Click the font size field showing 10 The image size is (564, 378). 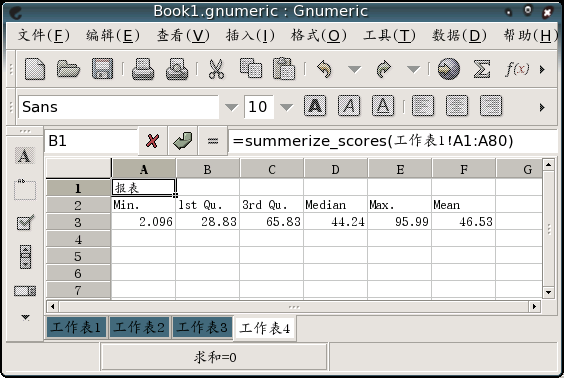[x=259, y=107]
